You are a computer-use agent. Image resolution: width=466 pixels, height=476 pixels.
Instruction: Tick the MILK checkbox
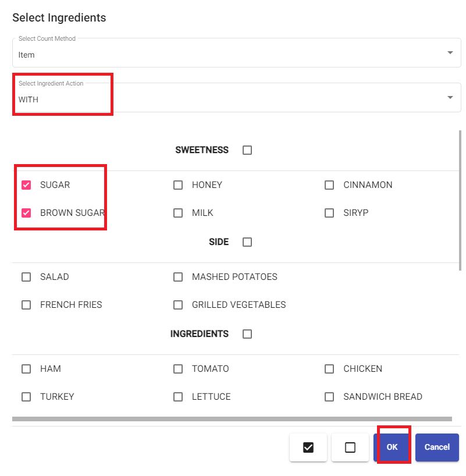pos(178,213)
